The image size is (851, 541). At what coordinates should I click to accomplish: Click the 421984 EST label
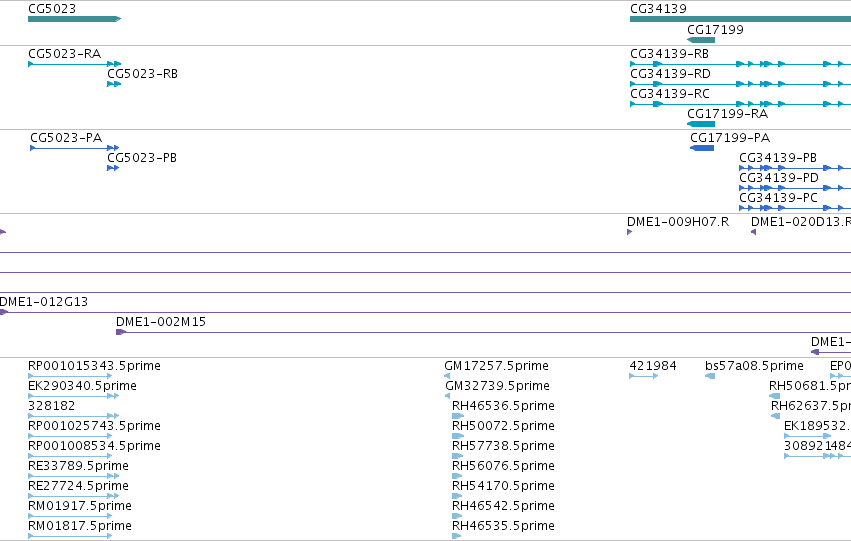tap(653, 366)
